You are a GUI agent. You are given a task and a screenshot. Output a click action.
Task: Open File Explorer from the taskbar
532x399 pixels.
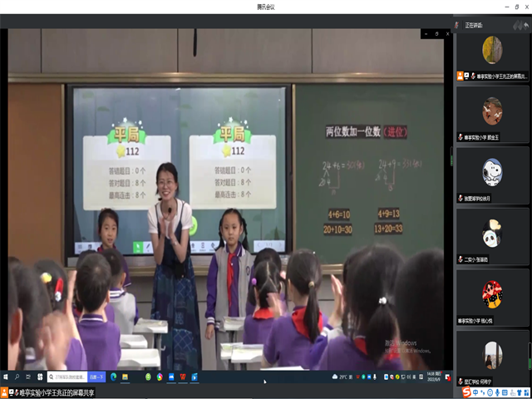pyautogui.click(x=125, y=377)
